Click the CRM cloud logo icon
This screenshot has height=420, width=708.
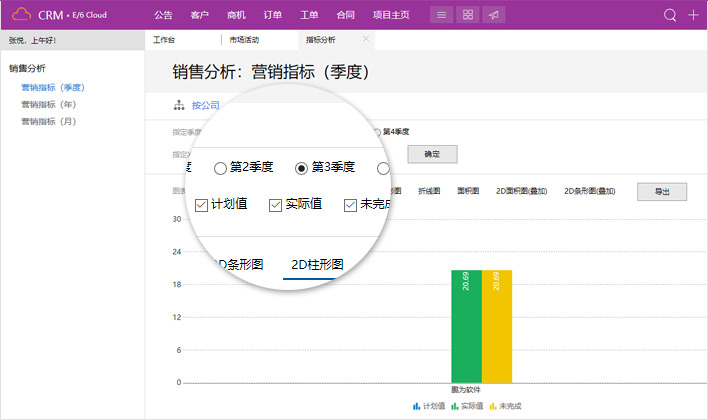pos(21,15)
